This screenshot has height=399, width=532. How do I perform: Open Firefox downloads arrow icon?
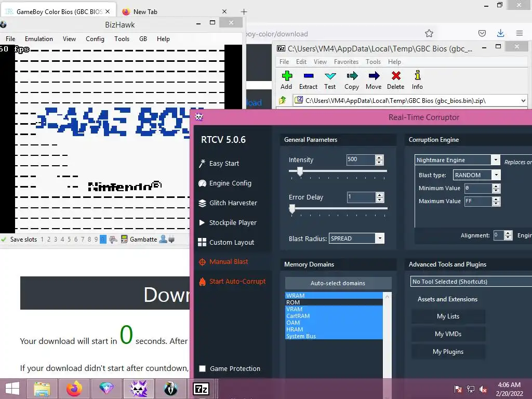(x=500, y=33)
